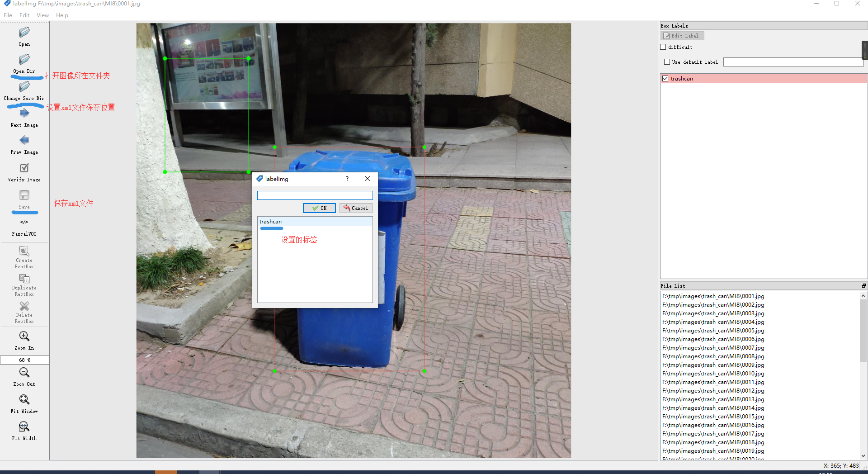Select 0003.jpg in the File List
868x474 pixels.
click(x=713, y=313)
